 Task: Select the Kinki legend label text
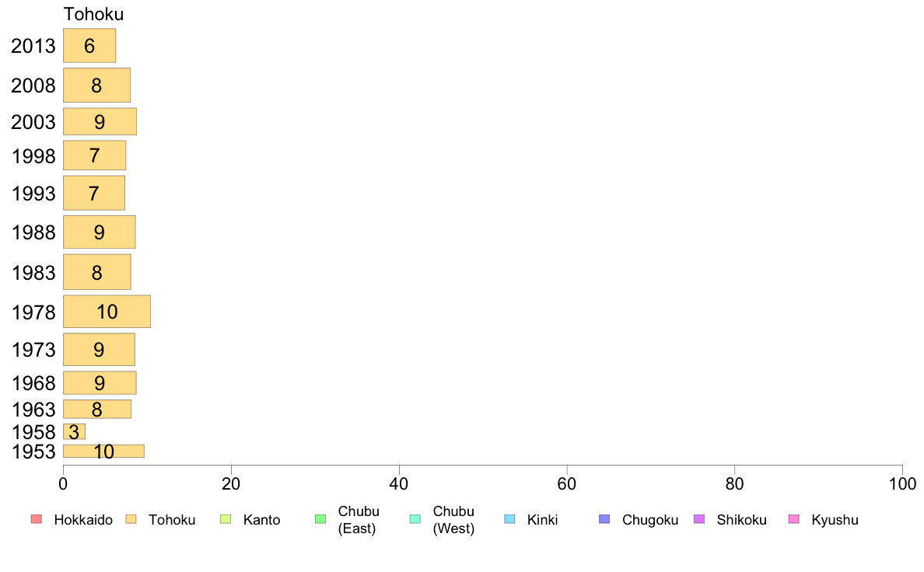pos(542,520)
